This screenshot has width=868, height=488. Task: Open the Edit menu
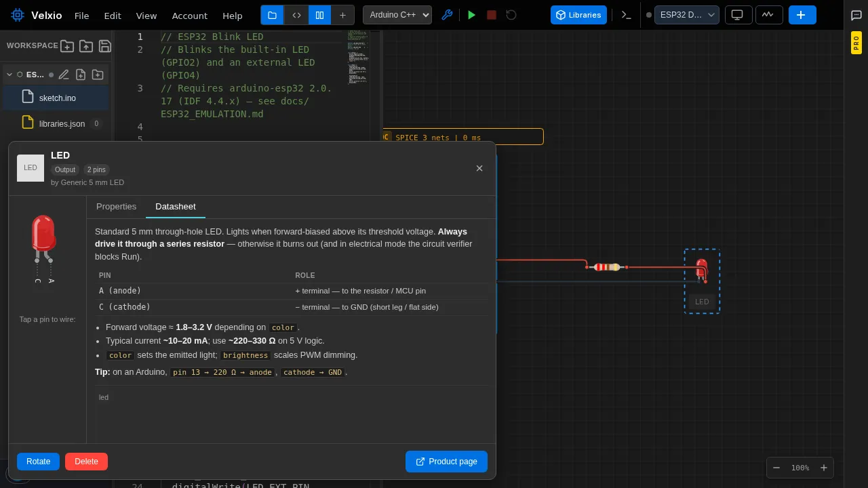click(113, 16)
